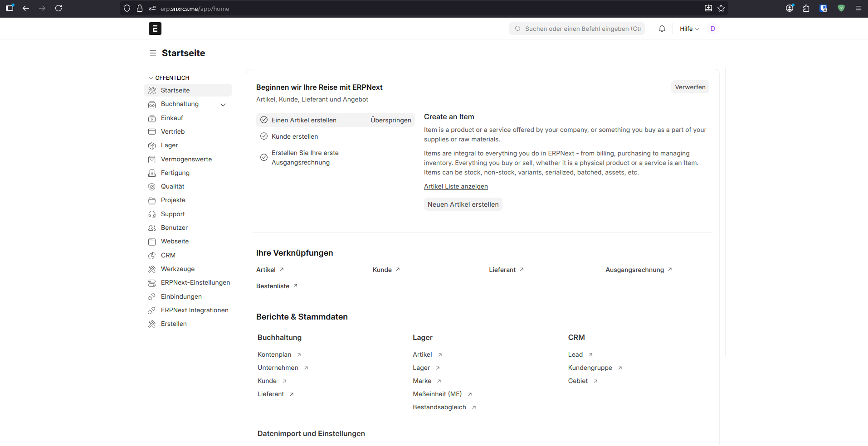Open Kontenplan link
The image size is (868, 446).
279,354
